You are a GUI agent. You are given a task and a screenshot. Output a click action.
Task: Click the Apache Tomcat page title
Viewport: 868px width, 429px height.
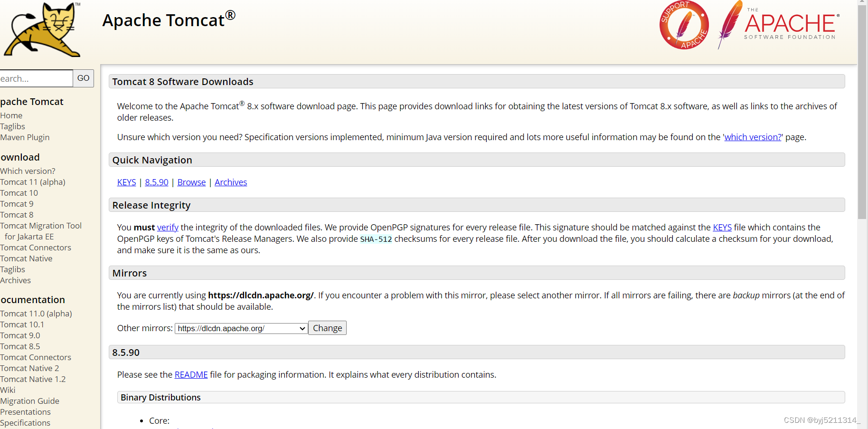[169, 20]
